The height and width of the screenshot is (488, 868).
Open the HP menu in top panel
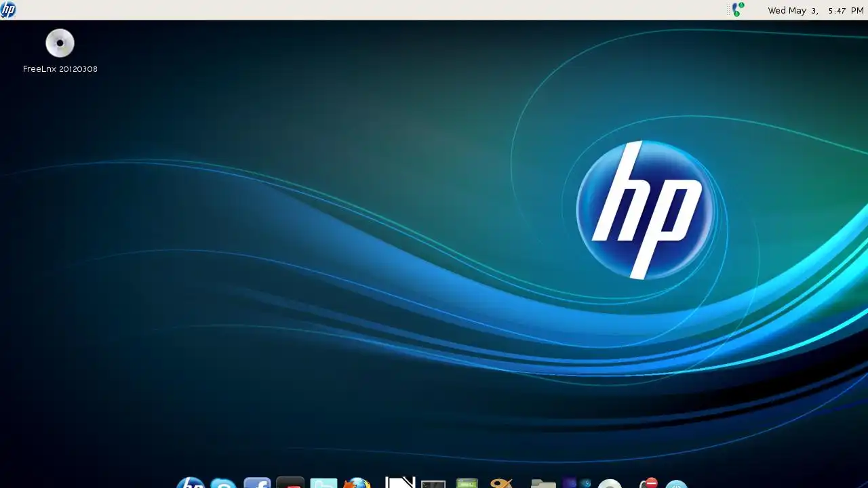pyautogui.click(x=8, y=9)
